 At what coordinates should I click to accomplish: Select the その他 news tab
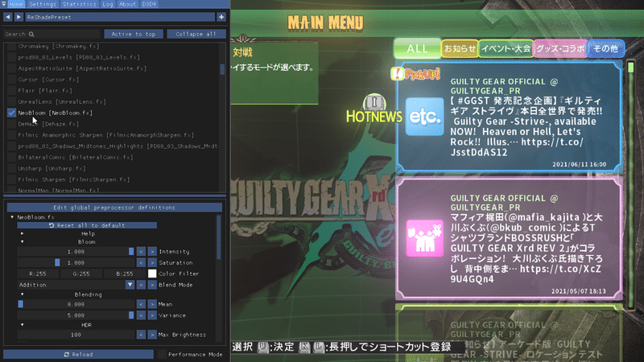606,48
